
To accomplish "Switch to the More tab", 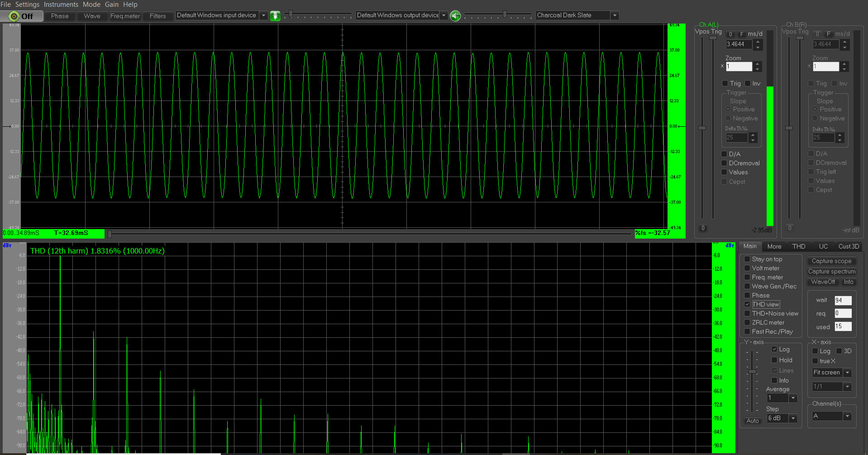I will pos(774,247).
